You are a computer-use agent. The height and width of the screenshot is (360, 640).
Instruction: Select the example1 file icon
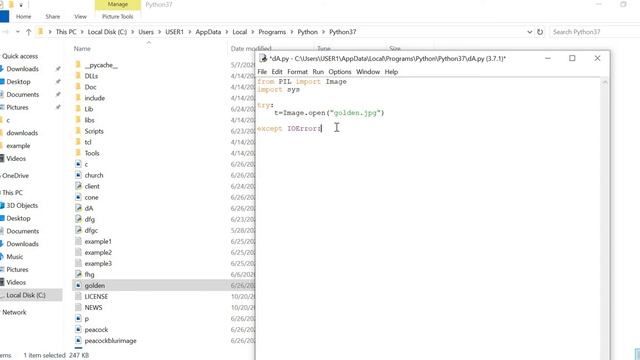tap(78, 241)
